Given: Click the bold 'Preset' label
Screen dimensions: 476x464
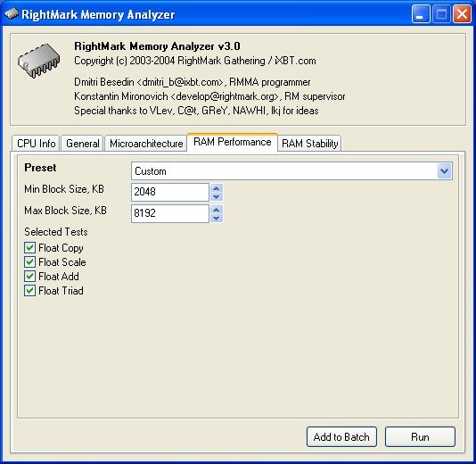Looking at the screenshot, I should click(x=40, y=168).
